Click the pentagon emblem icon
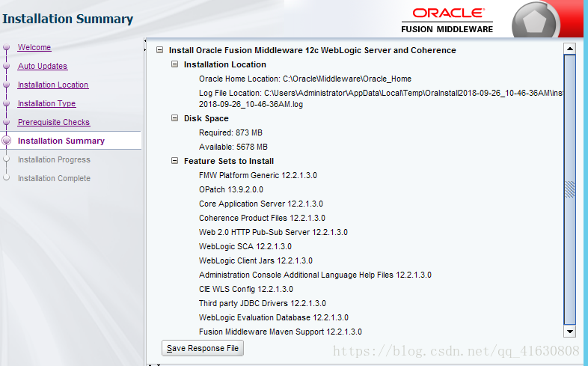Screen dimensions: 588x366 [x=534, y=22]
